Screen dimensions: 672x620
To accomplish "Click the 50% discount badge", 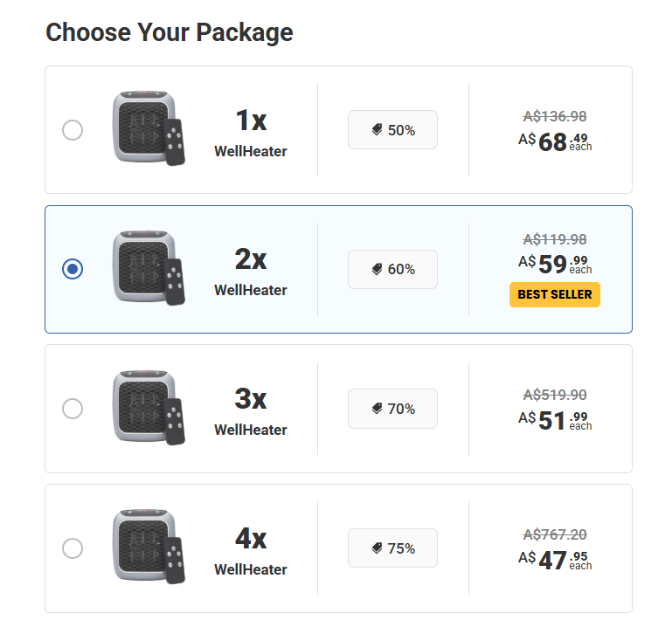I will (392, 130).
